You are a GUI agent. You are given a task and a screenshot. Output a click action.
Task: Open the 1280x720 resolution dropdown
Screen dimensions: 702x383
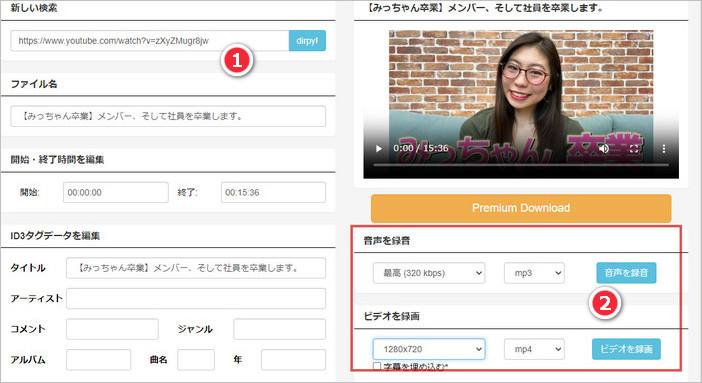[x=429, y=349]
